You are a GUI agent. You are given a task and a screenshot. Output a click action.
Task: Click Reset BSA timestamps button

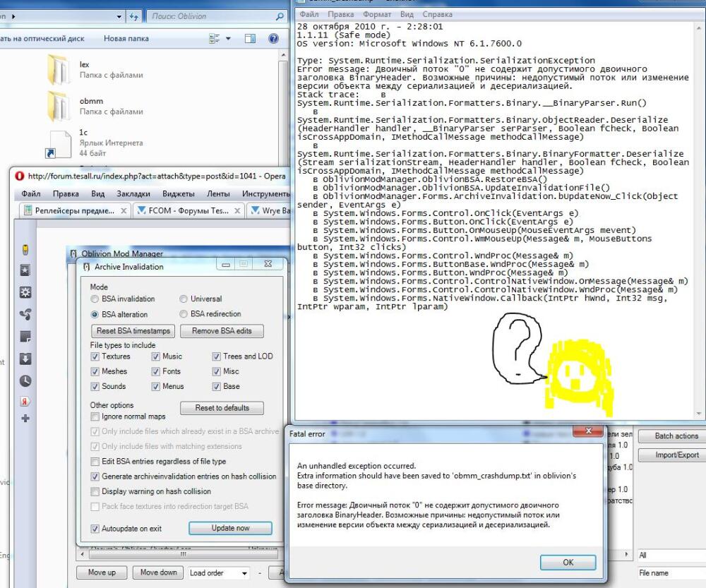pyautogui.click(x=133, y=331)
